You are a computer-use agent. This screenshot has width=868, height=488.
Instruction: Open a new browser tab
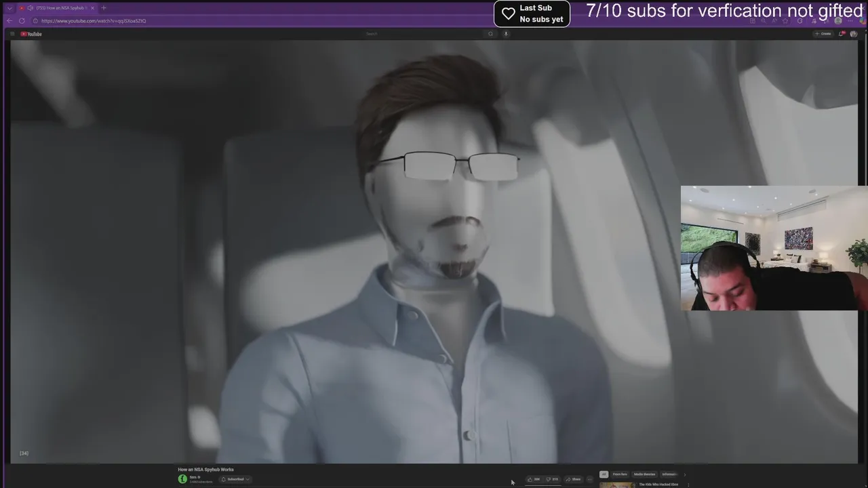[104, 8]
